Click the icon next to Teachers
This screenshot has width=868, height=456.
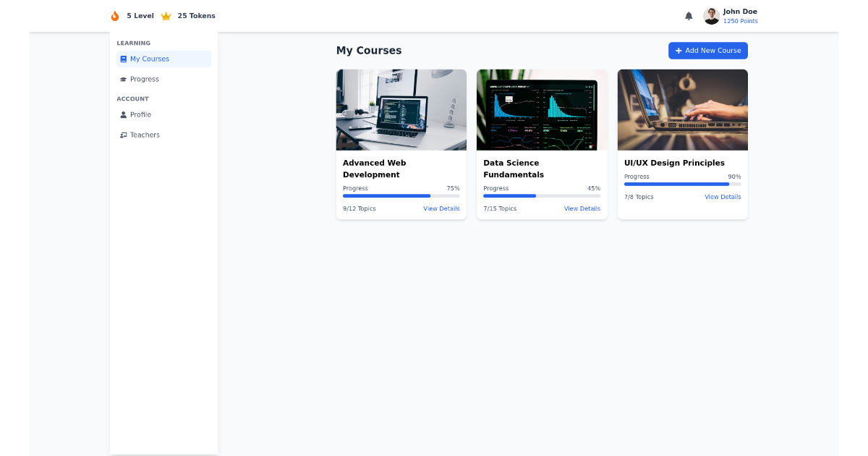tap(123, 135)
